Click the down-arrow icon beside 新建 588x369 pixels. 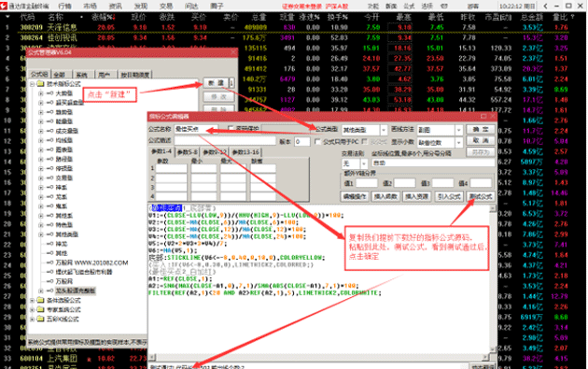(x=231, y=82)
